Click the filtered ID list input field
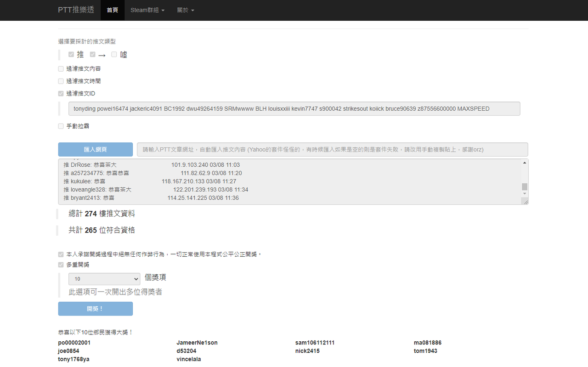 tap(294, 109)
